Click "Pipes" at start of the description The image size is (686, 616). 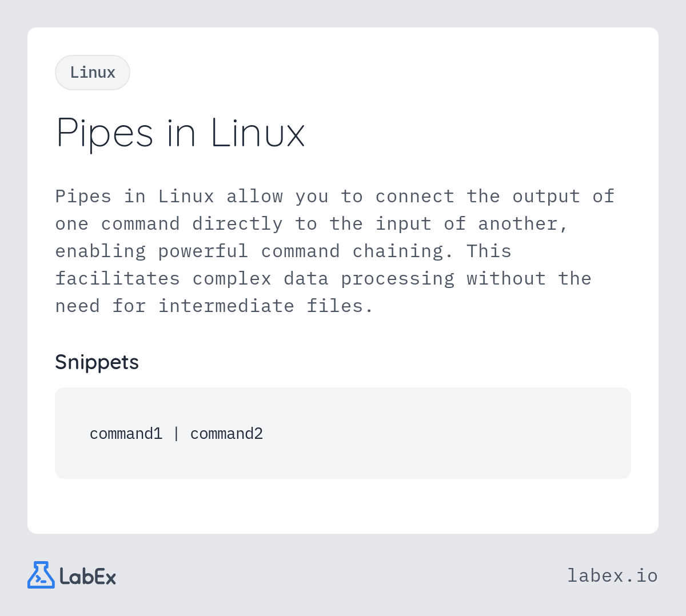[83, 197]
